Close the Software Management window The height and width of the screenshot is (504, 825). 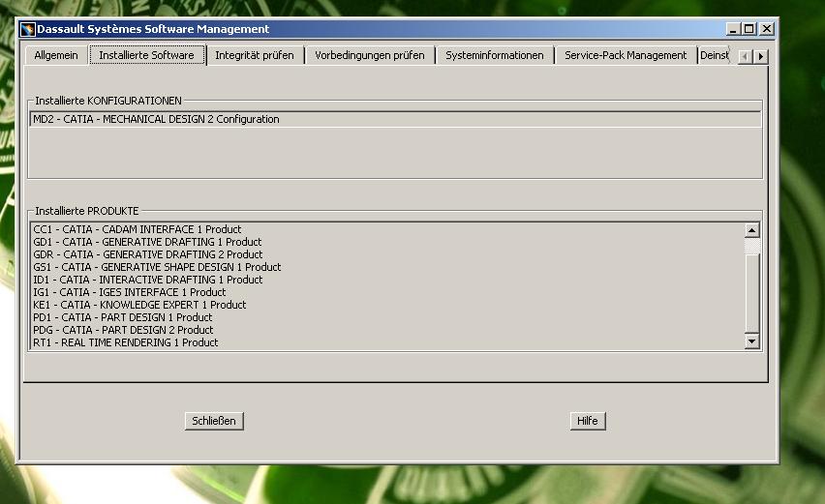tap(767, 29)
